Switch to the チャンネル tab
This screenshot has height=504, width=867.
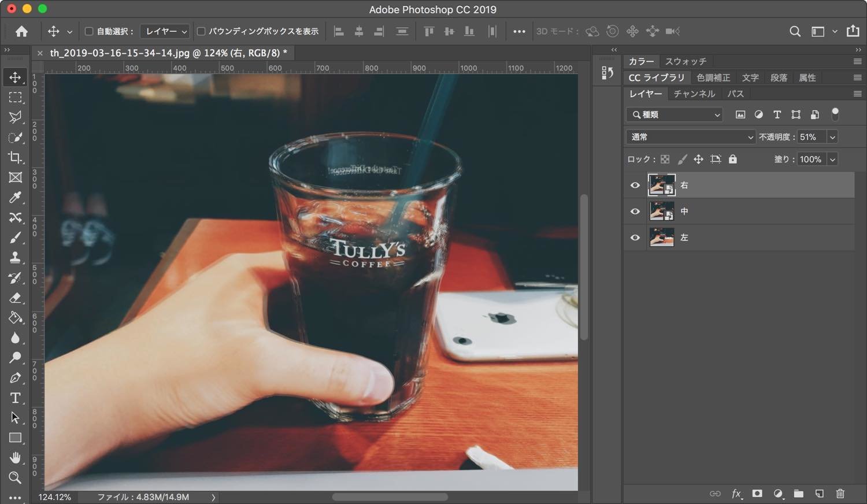[694, 94]
